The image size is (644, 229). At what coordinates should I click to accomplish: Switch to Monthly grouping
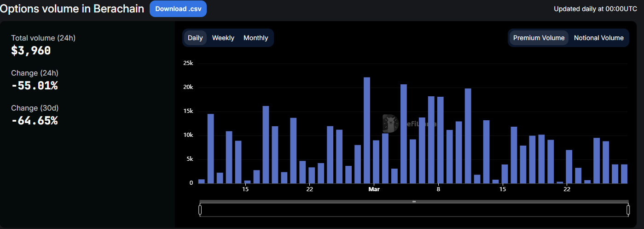[255, 38]
